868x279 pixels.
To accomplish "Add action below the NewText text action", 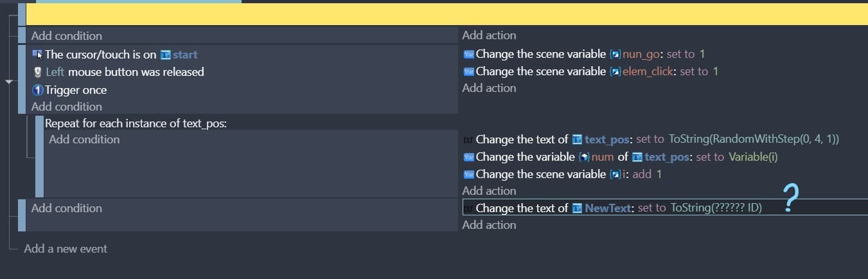I will point(489,225).
